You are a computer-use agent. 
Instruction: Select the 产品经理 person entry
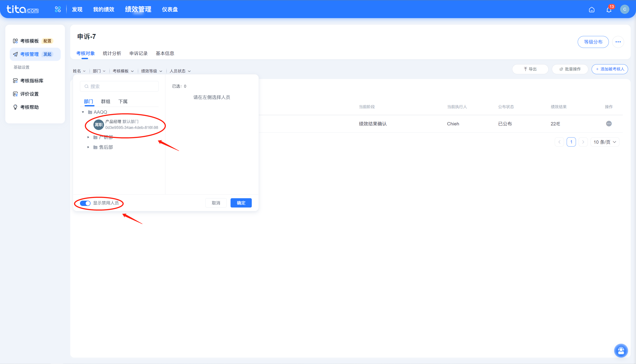126,124
